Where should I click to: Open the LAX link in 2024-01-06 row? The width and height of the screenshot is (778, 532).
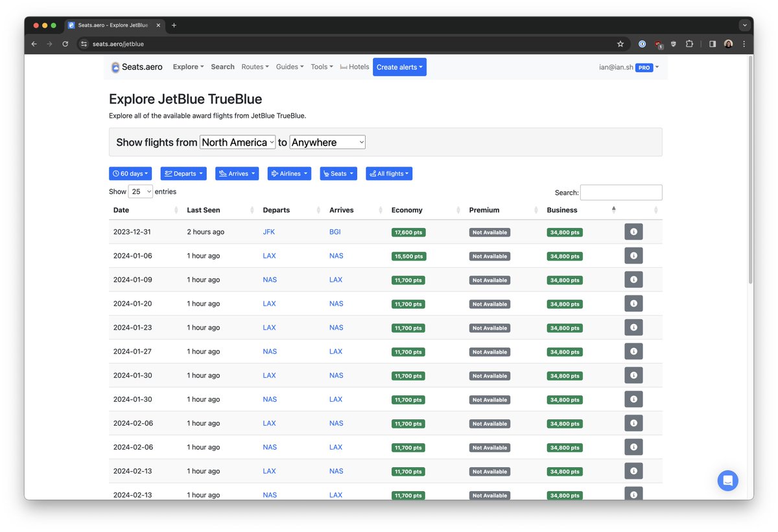coord(269,256)
